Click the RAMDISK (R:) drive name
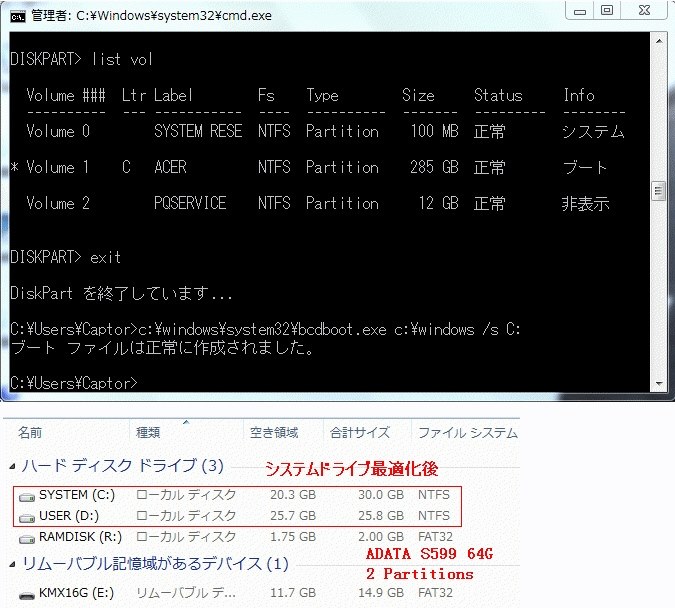 81,537
